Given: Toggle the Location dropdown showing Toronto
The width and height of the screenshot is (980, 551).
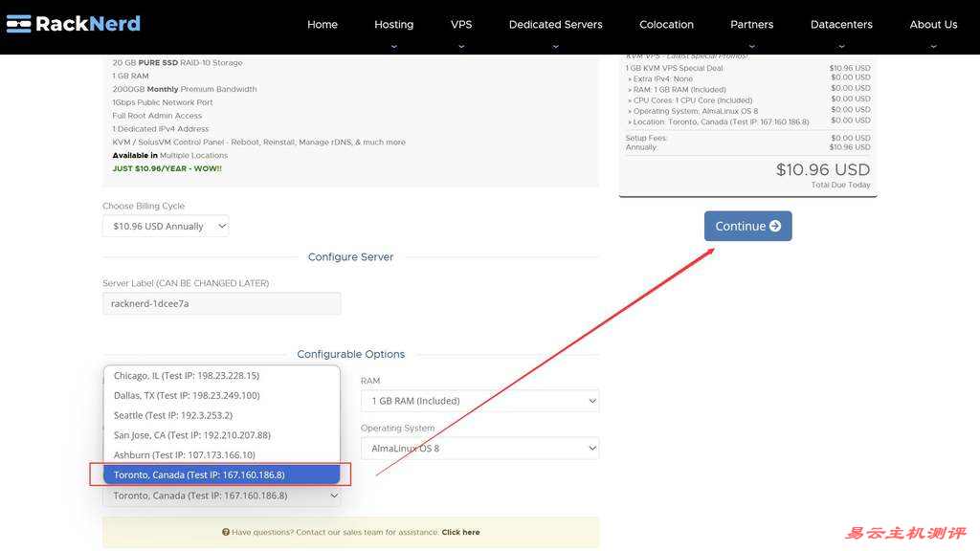Looking at the screenshot, I should point(222,496).
